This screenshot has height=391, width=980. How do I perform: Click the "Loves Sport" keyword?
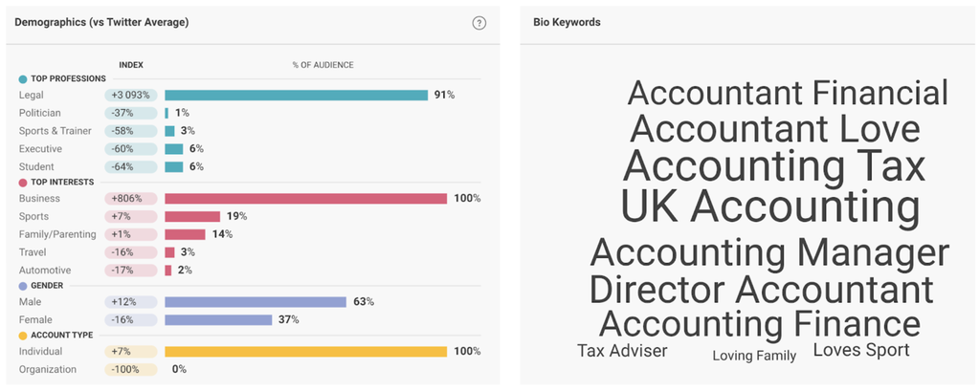pyautogui.click(x=860, y=350)
